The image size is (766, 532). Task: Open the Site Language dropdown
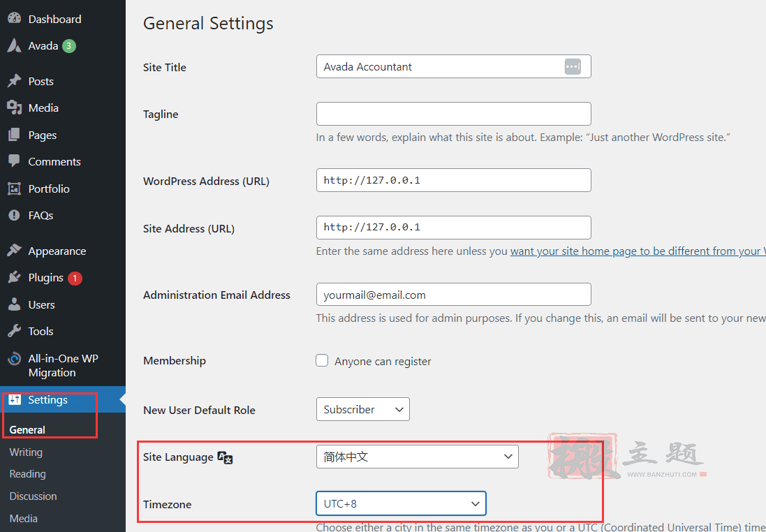click(417, 457)
